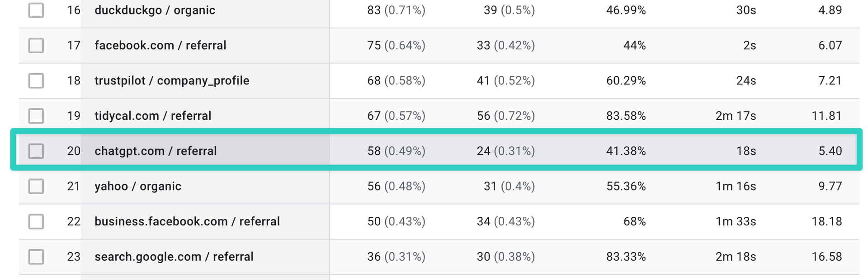
Task: Click the trustpilot / company_profile source label
Action: 172,80
